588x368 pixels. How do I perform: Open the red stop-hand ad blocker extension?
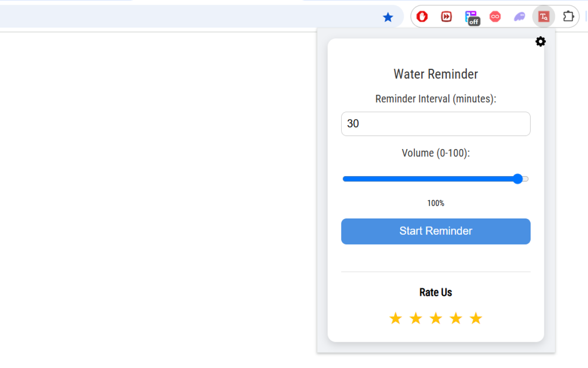pyautogui.click(x=422, y=17)
